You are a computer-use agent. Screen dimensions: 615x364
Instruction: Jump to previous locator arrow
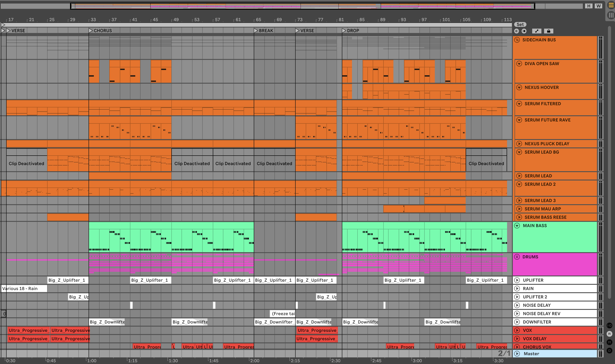(517, 31)
